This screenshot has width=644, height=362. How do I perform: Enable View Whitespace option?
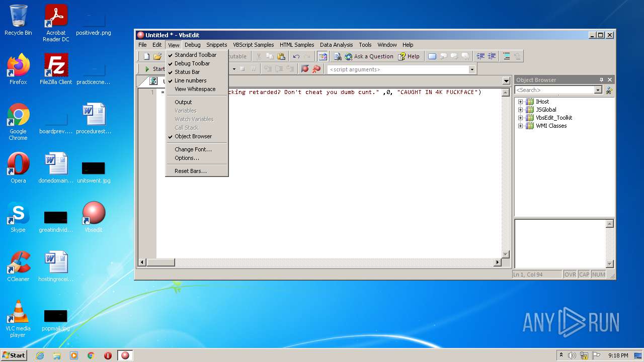197,89
